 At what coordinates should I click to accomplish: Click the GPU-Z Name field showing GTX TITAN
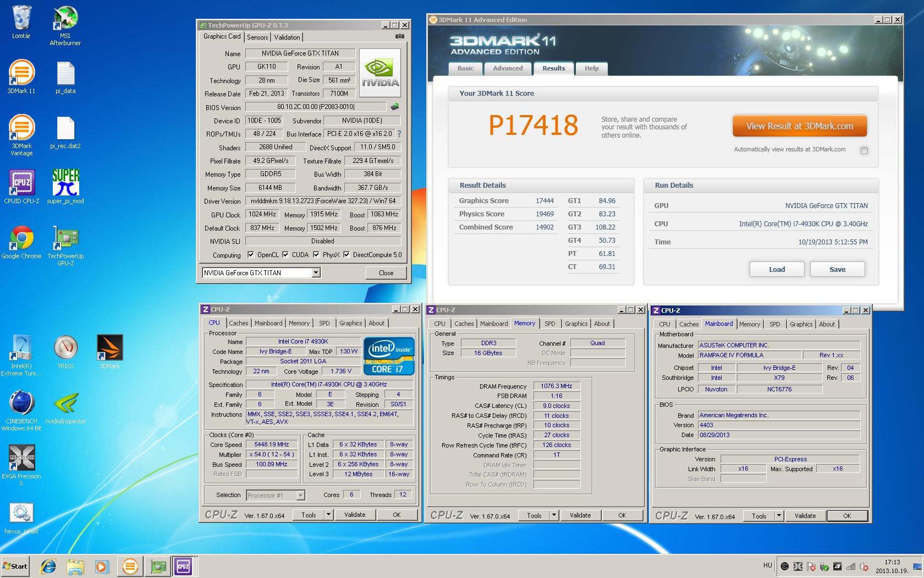(x=300, y=53)
